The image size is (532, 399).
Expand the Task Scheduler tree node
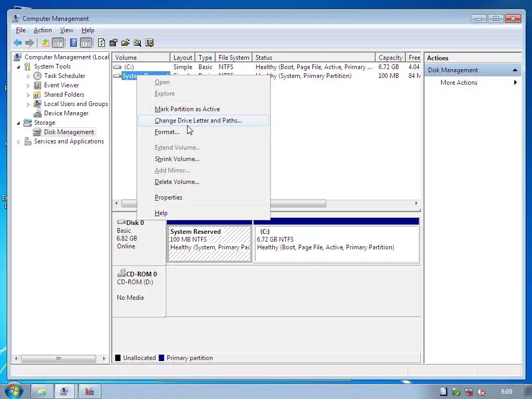tap(28, 76)
